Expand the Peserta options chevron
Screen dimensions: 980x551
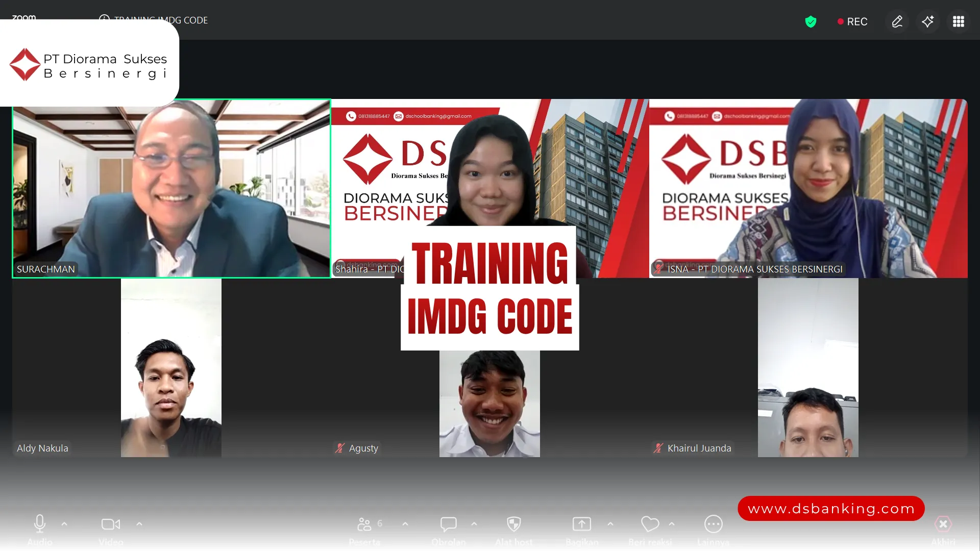tap(405, 524)
